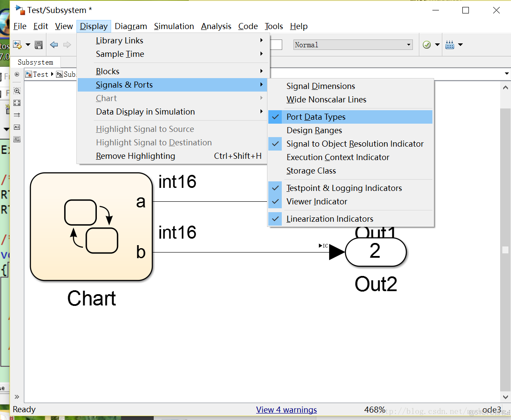Click the ode3 solver status text

click(x=491, y=410)
